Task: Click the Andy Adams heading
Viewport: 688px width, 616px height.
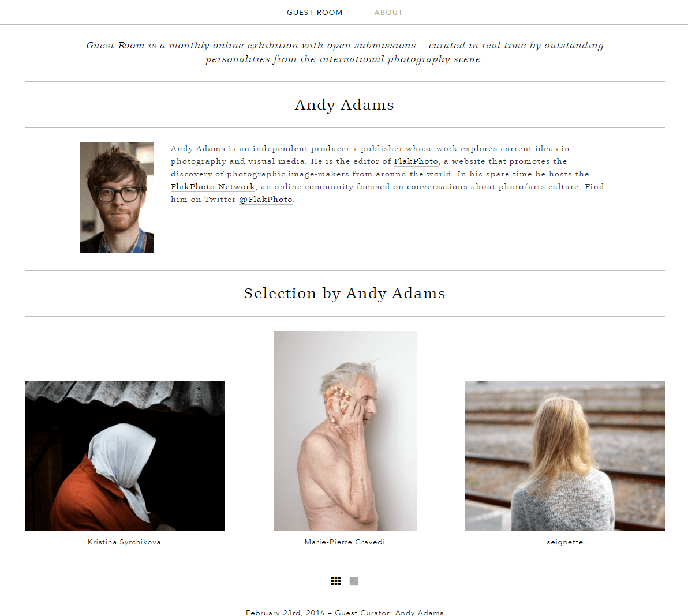Action: (x=345, y=105)
